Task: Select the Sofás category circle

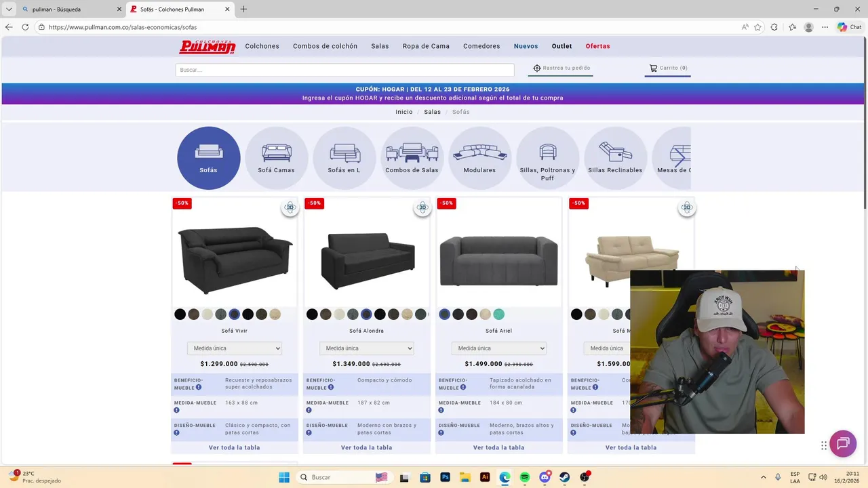Action: [x=209, y=158]
